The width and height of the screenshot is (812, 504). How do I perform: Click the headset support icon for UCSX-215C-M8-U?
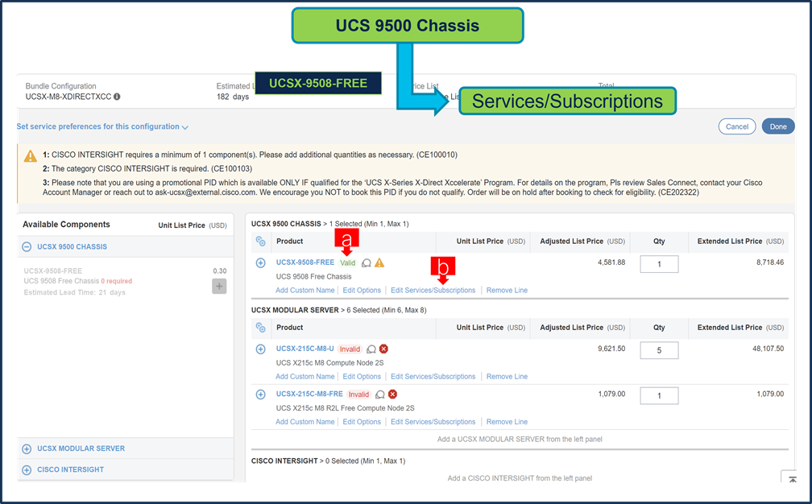(x=371, y=349)
